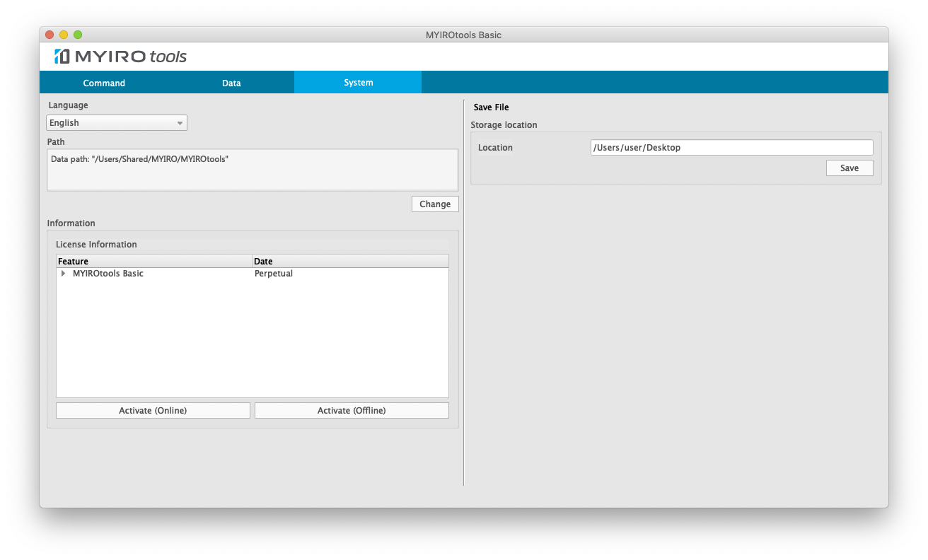Click the Change button below the Path box
This screenshot has width=928, height=560.
point(434,204)
